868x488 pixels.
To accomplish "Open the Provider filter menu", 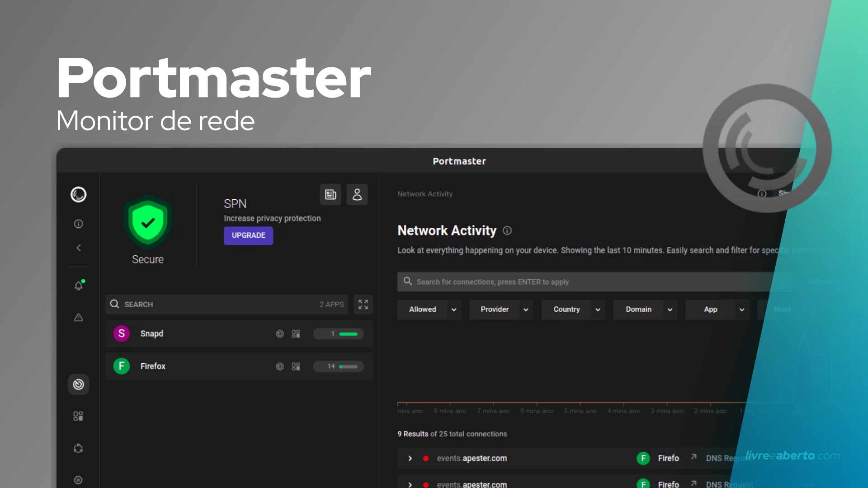I will click(x=501, y=310).
